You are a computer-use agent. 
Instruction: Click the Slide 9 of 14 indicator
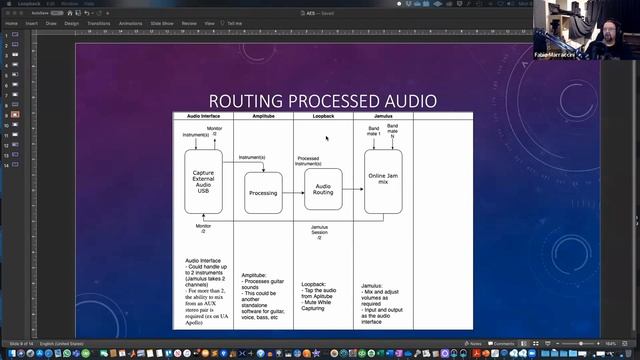coord(21,344)
